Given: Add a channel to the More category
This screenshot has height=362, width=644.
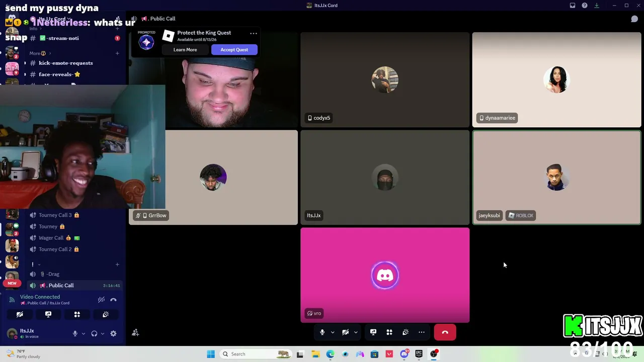Looking at the screenshot, I should (117, 53).
